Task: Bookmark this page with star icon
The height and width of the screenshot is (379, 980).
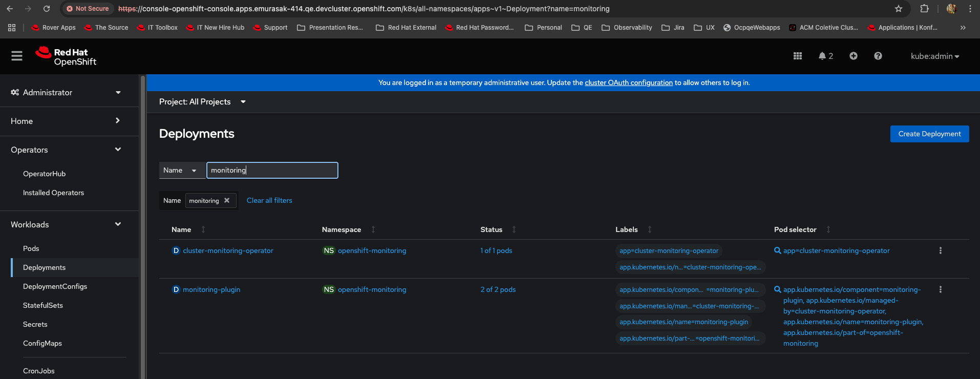Action: coord(898,9)
